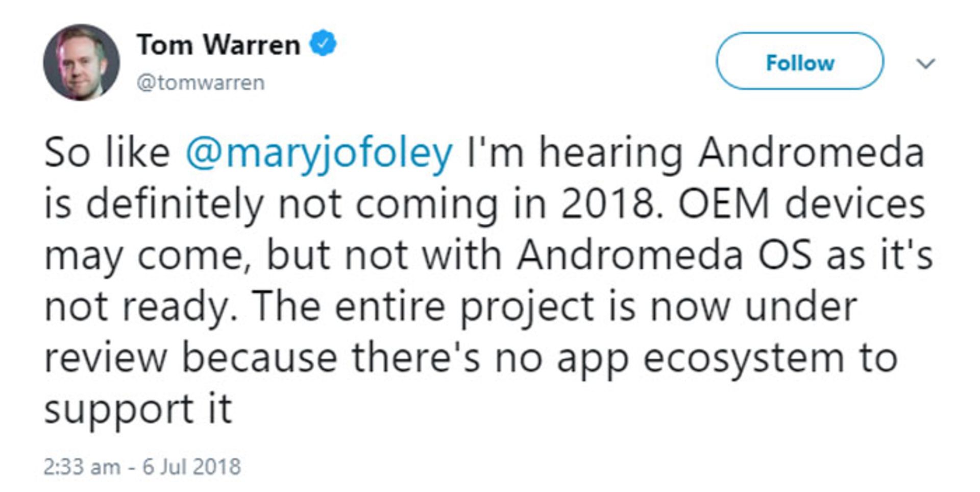The height and width of the screenshot is (492, 980).
Task: Click the words "OEM devices"
Action: [801, 204]
